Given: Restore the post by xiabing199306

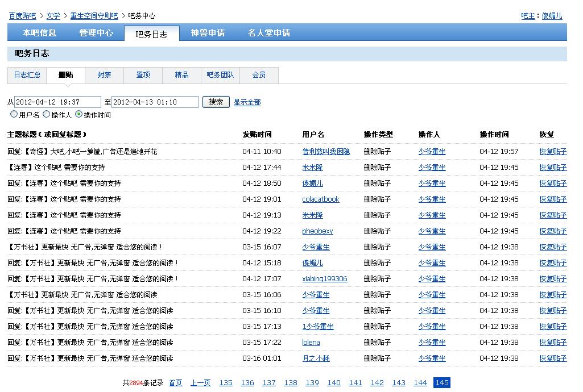Looking at the screenshot, I should (x=553, y=279).
